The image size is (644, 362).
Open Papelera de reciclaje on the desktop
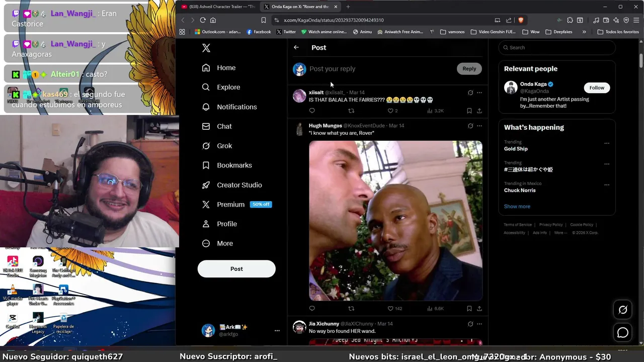[x=63, y=323]
